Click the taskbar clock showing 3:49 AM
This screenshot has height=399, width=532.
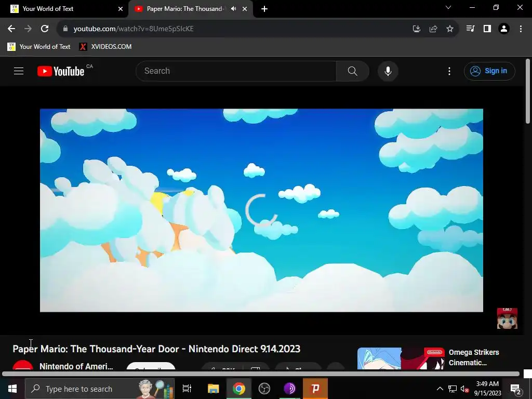[x=487, y=389]
